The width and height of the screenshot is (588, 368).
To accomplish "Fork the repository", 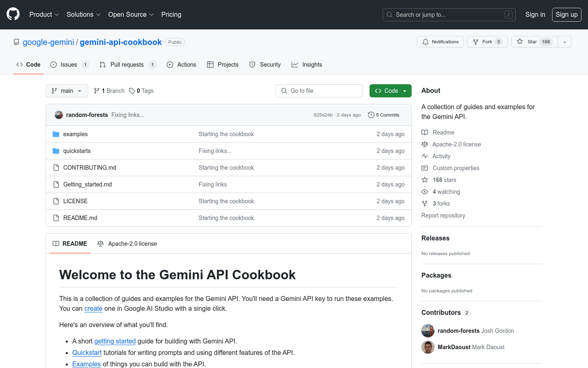I will tap(488, 42).
